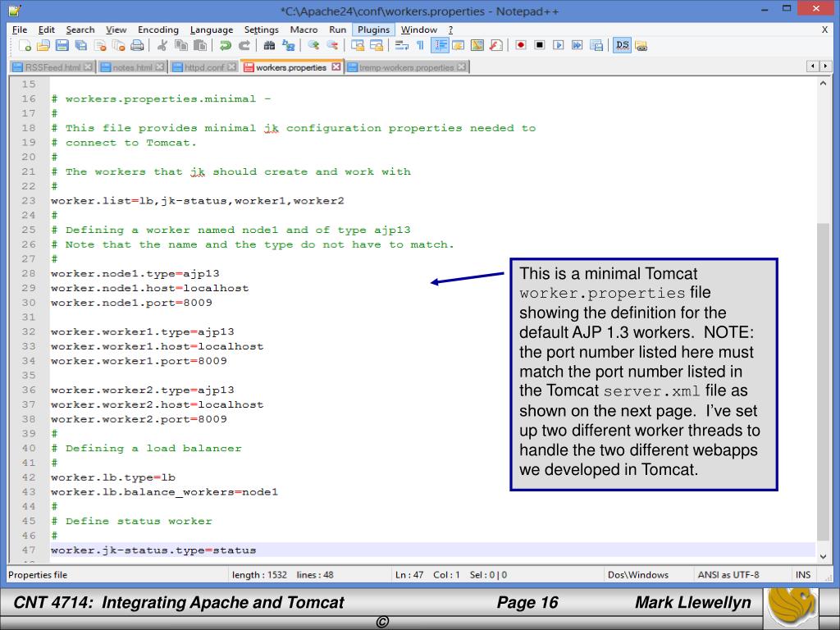840x630 pixels.
Task: Switch to the tremp-workers.properties tab
Action: click(x=407, y=67)
